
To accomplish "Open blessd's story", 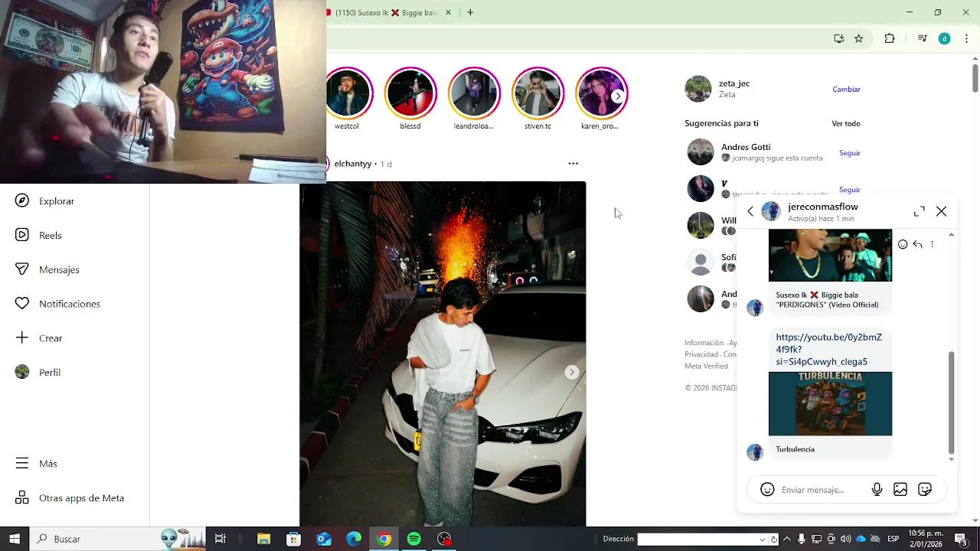I will click(x=410, y=95).
